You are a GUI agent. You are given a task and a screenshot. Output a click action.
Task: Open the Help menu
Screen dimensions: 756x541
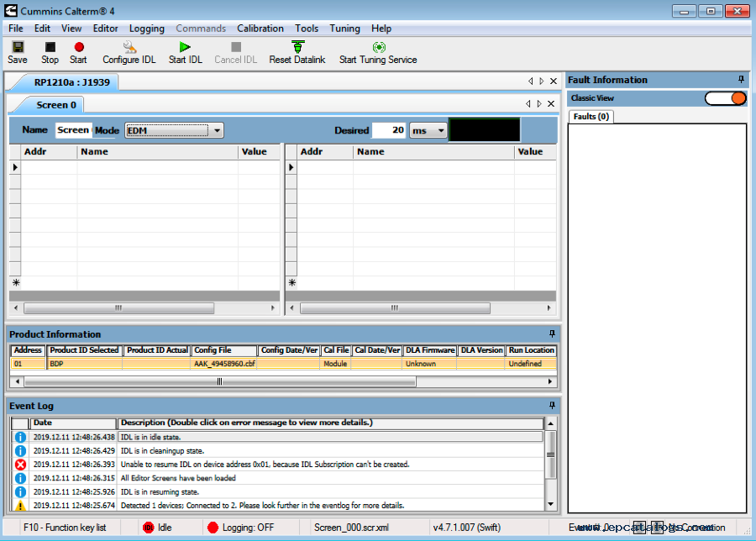(x=381, y=29)
